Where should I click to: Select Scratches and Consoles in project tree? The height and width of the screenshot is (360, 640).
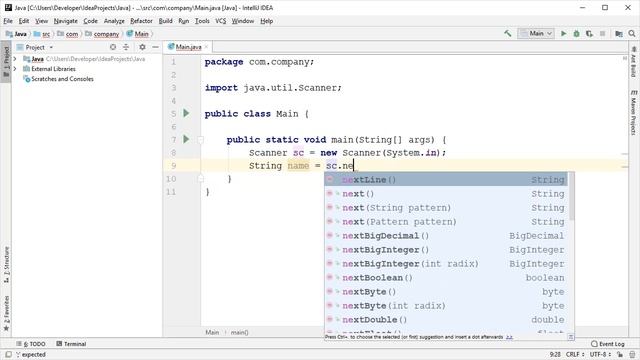(x=62, y=79)
